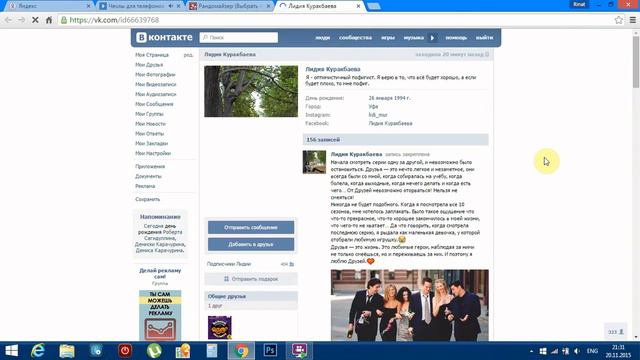Click the browser forward arrow
This screenshot has height=360, width=640.
coord(22,20)
